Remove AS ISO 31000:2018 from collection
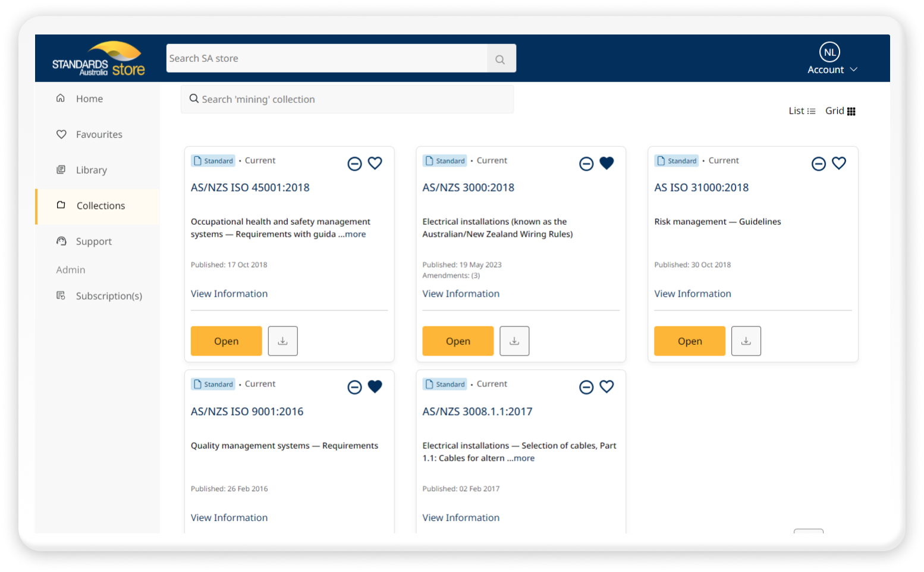 pos(818,164)
